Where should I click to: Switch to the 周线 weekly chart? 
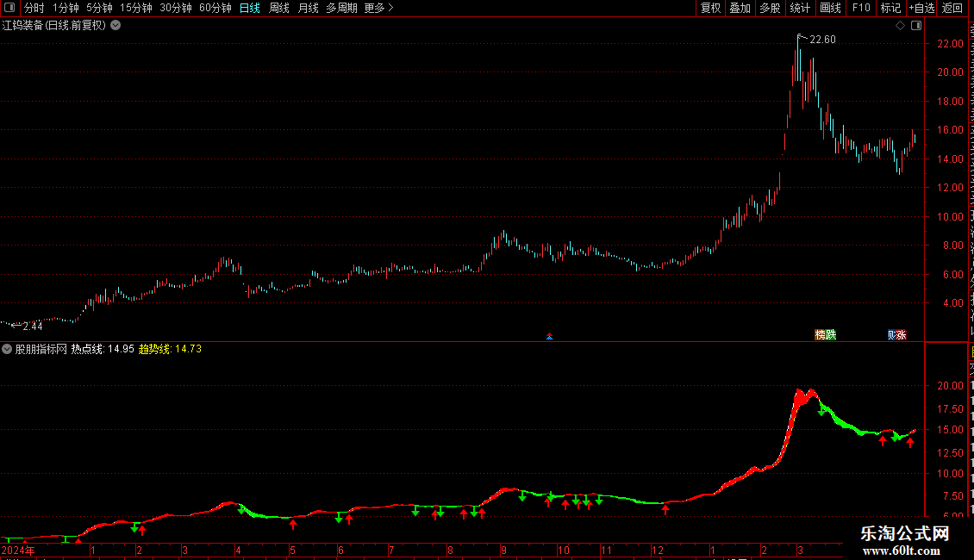pyautogui.click(x=279, y=8)
